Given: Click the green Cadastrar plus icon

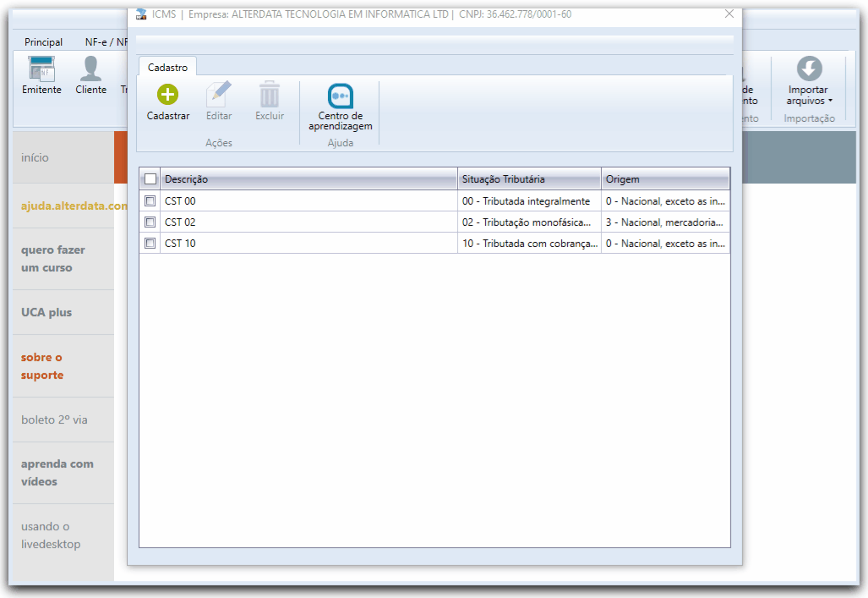Looking at the screenshot, I should point(167,95).
